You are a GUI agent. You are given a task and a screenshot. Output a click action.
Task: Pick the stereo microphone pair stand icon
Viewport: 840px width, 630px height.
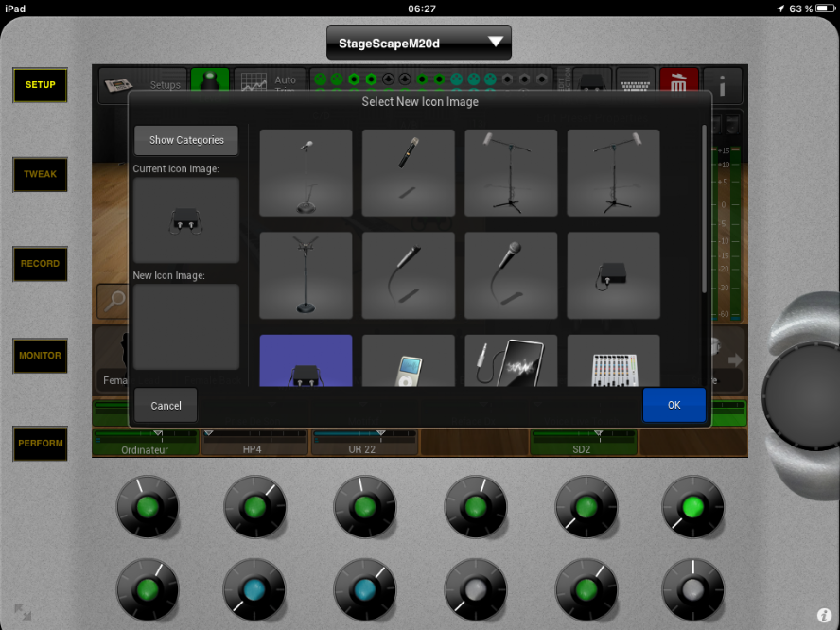306,275
